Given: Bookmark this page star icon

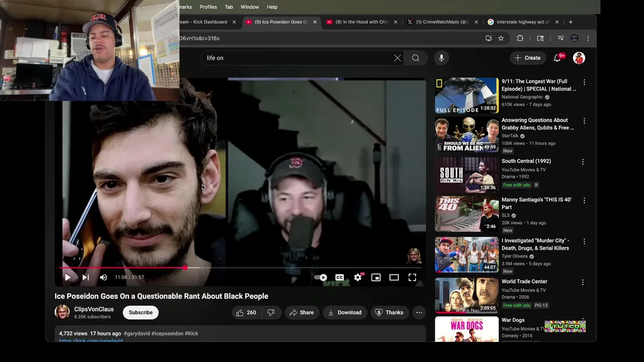Looking at the screenshot, I should (501, 38).
